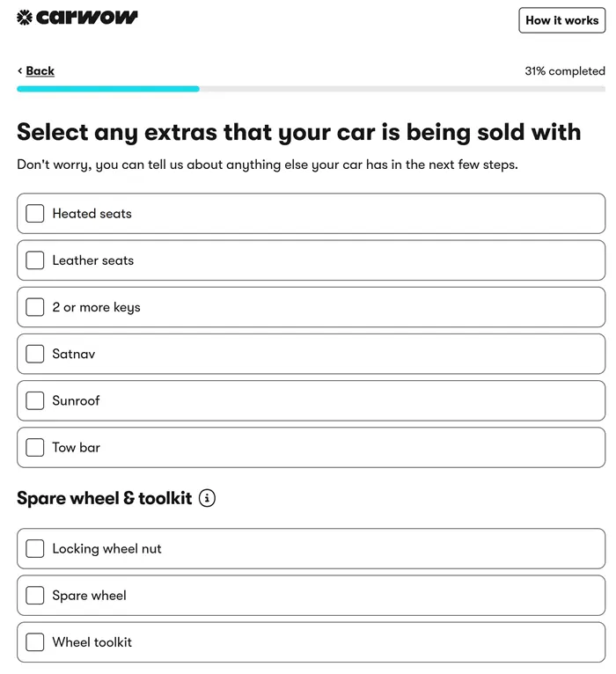The height and width of the screenshot is (674, 616).
Task: Click the Satnav row label
Action: coord(74,354)
